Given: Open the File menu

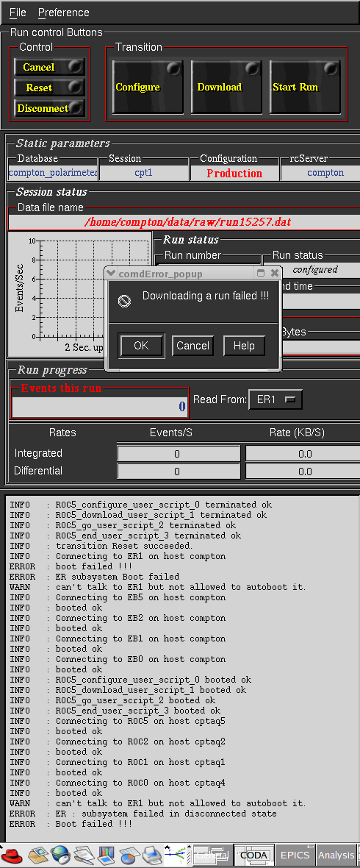Looking at the screenshot, I should pyautogui.click(x=18, y=13).
